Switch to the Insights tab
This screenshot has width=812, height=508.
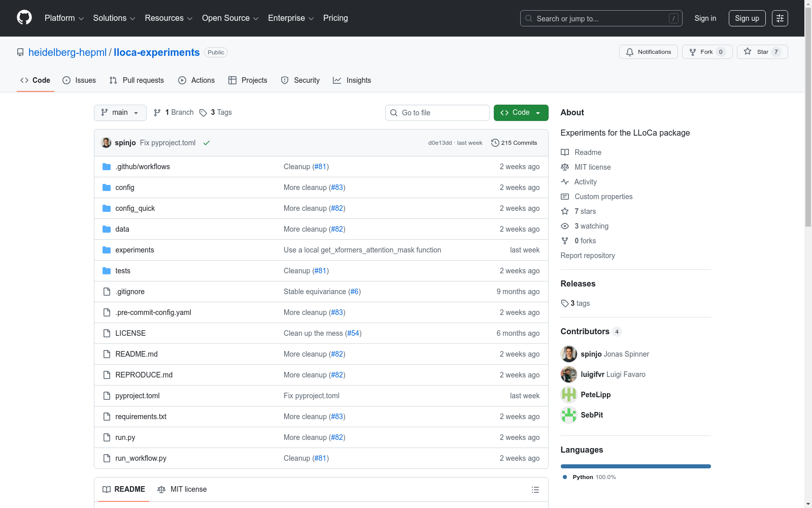pos(352,80)
